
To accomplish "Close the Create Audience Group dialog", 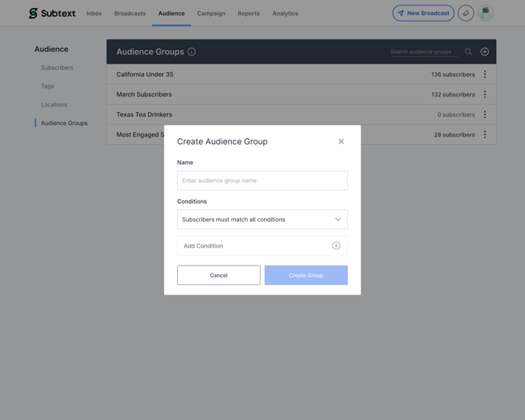I will (341, 142).
